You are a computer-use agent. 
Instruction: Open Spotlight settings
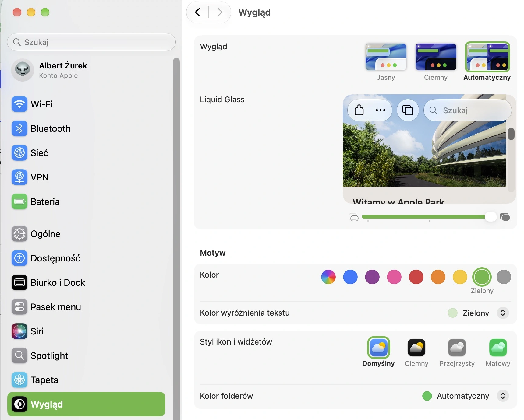click(86, 355)
